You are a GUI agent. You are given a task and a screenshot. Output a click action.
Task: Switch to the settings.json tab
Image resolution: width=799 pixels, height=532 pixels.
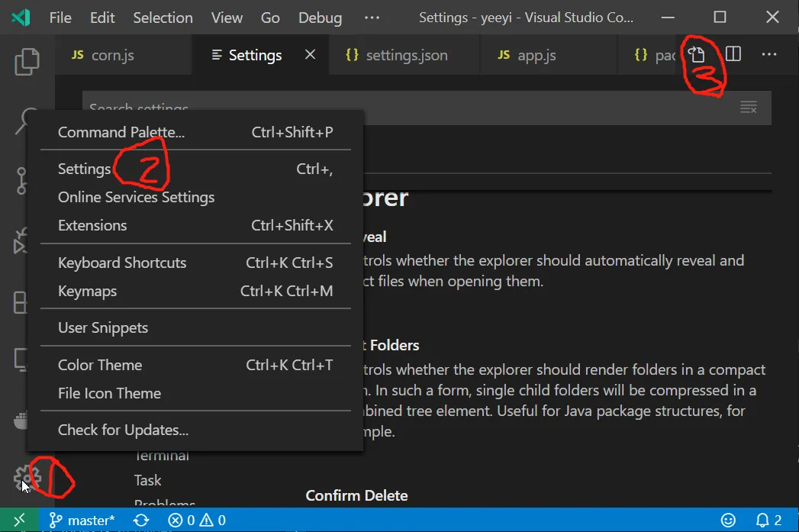(x=404, y=54)
